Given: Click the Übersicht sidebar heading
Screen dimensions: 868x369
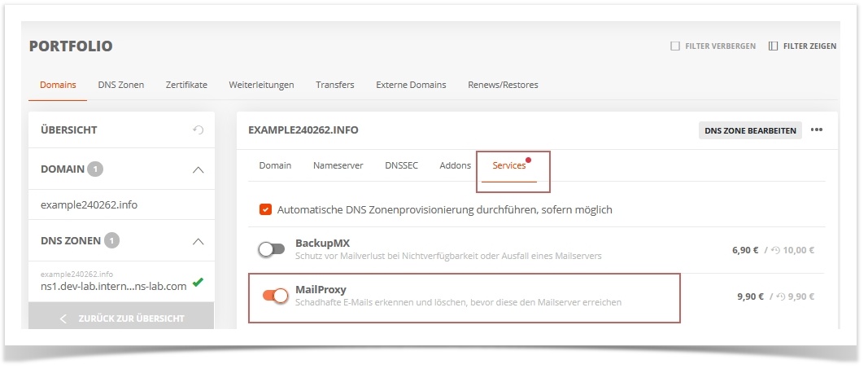Looking at the screenshot, I should (68, 130).
